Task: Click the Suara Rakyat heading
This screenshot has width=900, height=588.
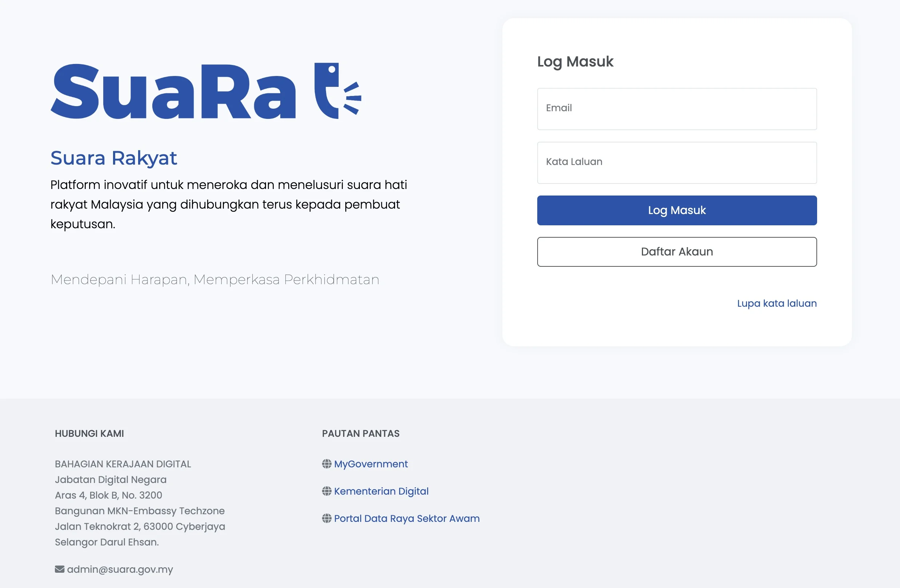Action: pyautogui.click(x=113, y=158)
